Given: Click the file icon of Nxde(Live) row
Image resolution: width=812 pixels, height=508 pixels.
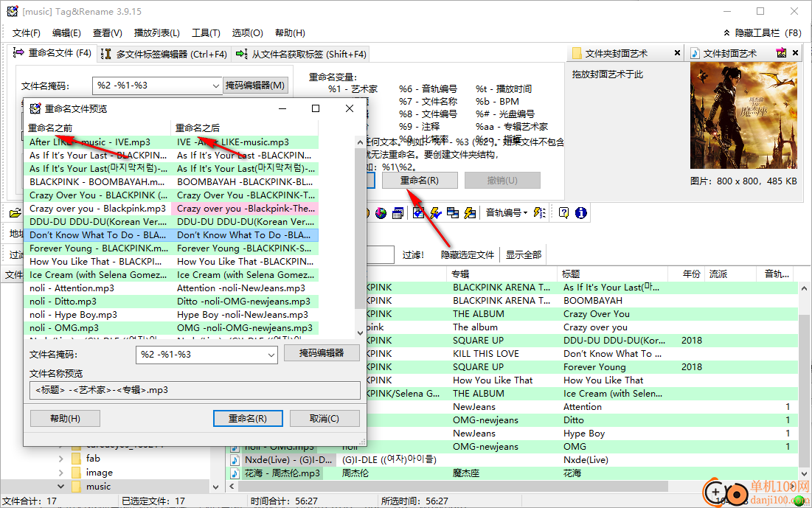Looking at the screenshot, I should 235,460.
